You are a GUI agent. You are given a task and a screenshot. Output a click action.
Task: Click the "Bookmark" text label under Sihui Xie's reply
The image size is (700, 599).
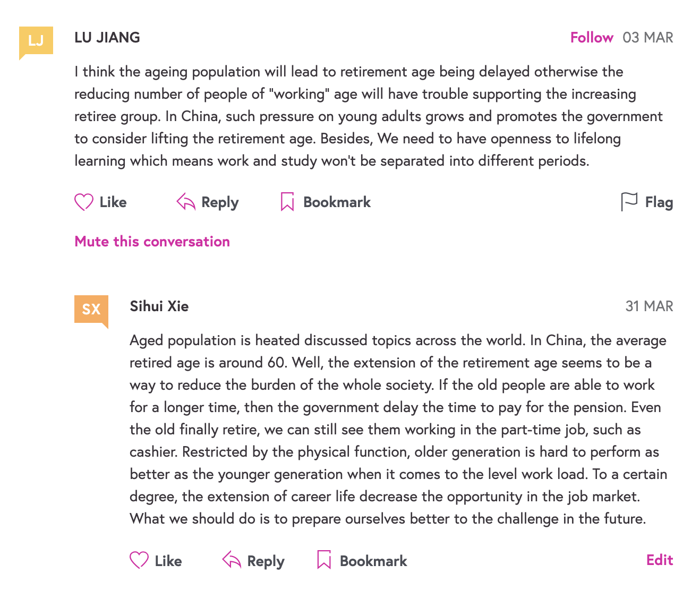pyautogui.click(x=373, y=561)
